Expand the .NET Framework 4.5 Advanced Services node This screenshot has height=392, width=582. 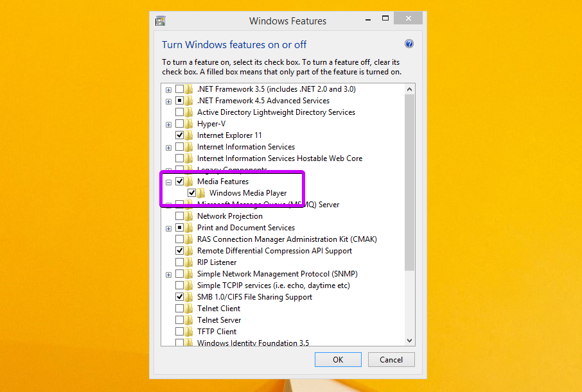(x=168, y=101)
